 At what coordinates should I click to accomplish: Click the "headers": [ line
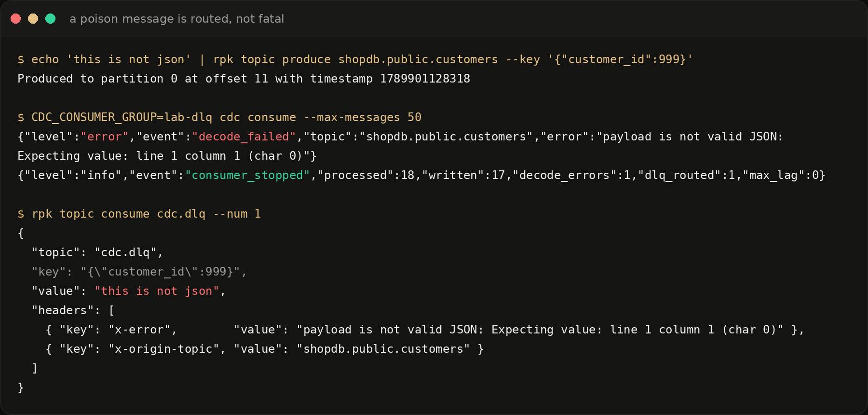[73, 310]
